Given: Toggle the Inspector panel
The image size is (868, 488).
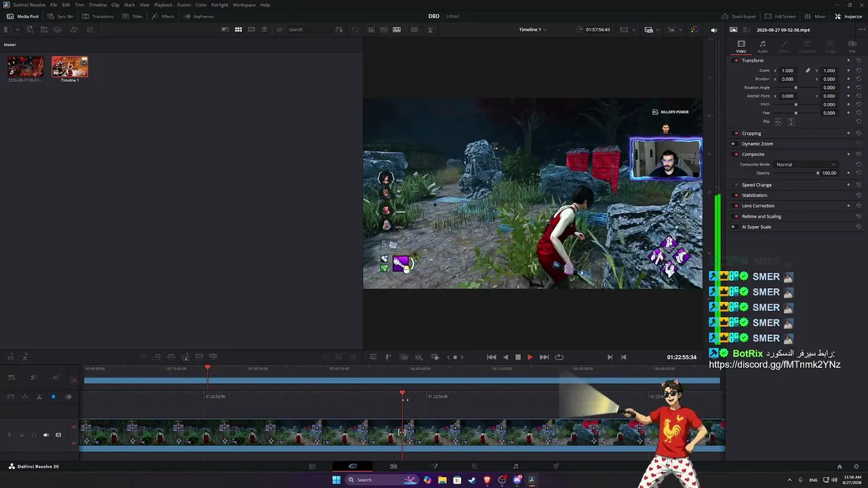Looking at the screenshot, I should click(x=849, y=16).
